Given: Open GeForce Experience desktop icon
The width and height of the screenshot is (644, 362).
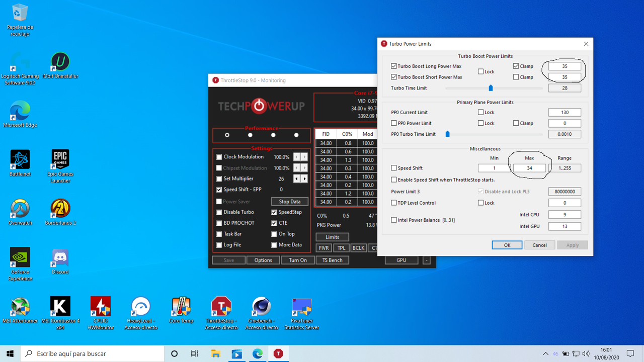Looking at the screenshot, I should point(20,264).
